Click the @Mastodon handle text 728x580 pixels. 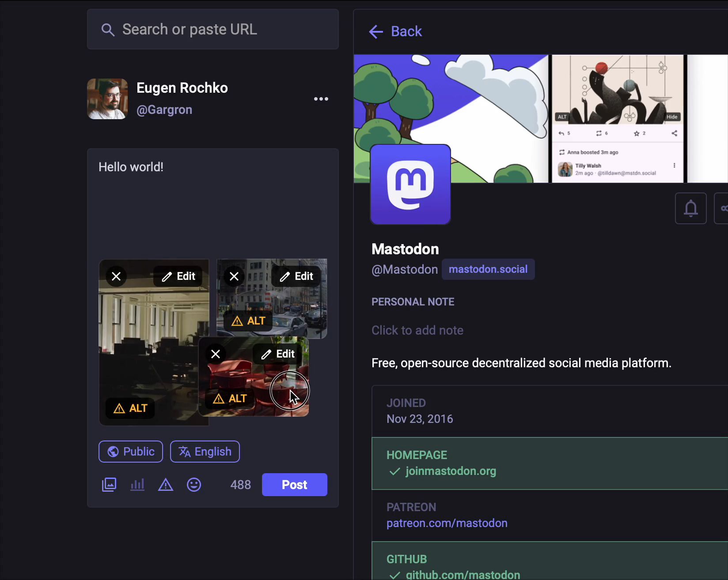(405, 269)
